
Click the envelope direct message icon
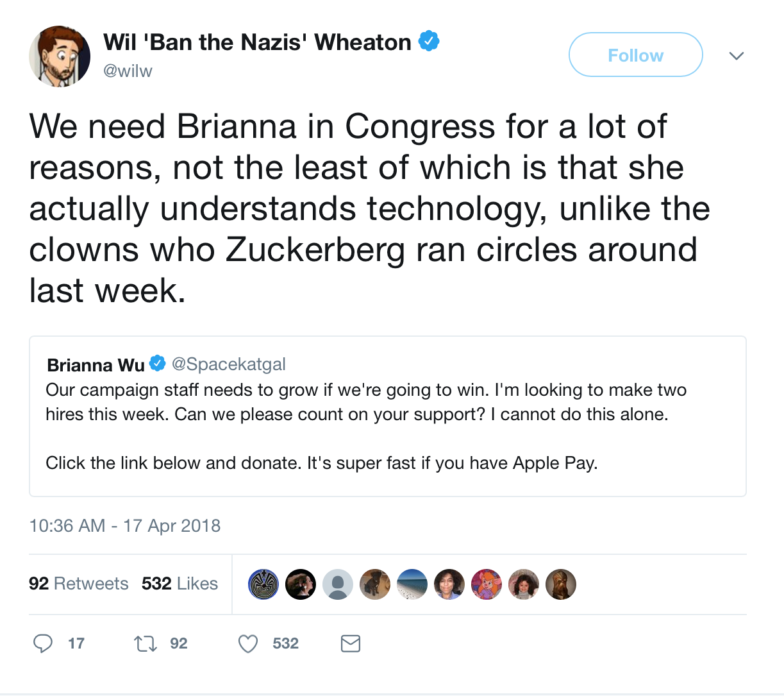(351, 643)
